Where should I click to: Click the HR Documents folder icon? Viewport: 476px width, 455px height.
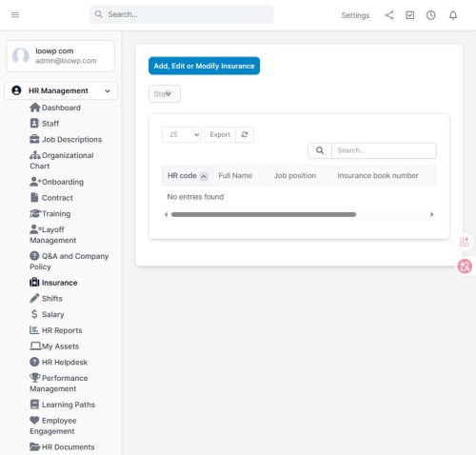35,446
